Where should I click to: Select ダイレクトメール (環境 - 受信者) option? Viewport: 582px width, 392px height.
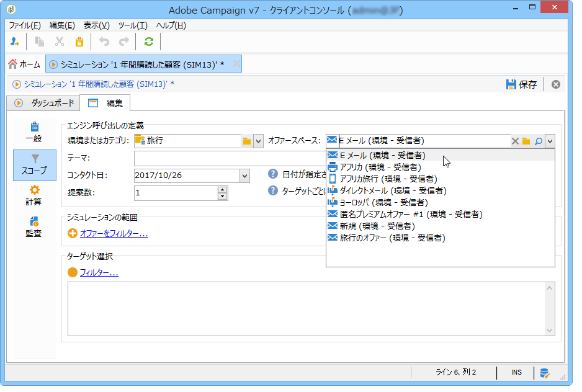tap(440, 191)
